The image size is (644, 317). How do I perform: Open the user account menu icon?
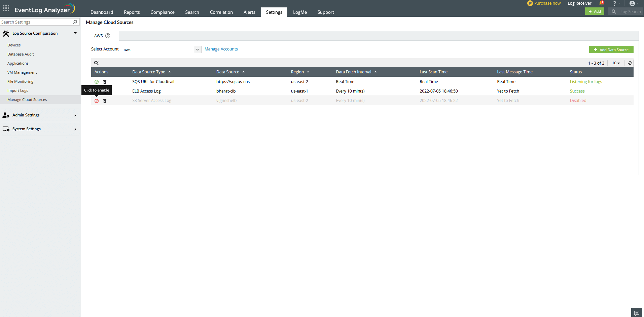coord(633,3)
